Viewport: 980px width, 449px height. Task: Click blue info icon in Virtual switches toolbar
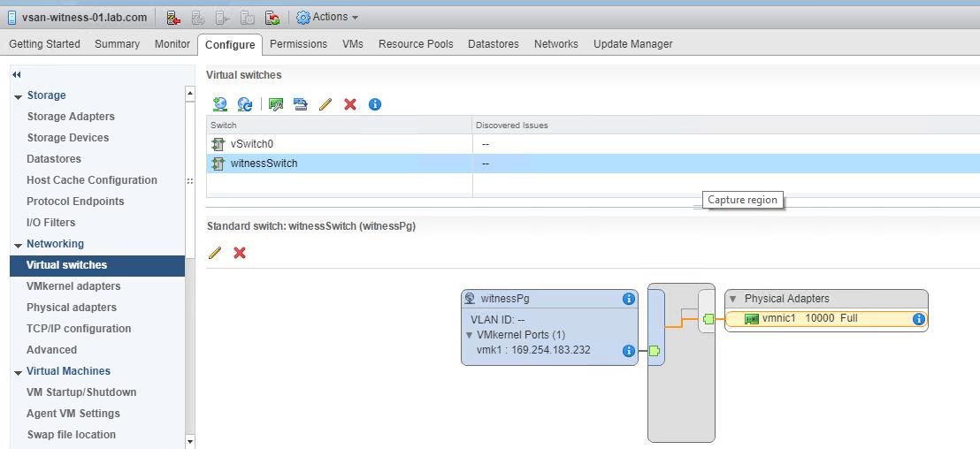tap(375, 104)
